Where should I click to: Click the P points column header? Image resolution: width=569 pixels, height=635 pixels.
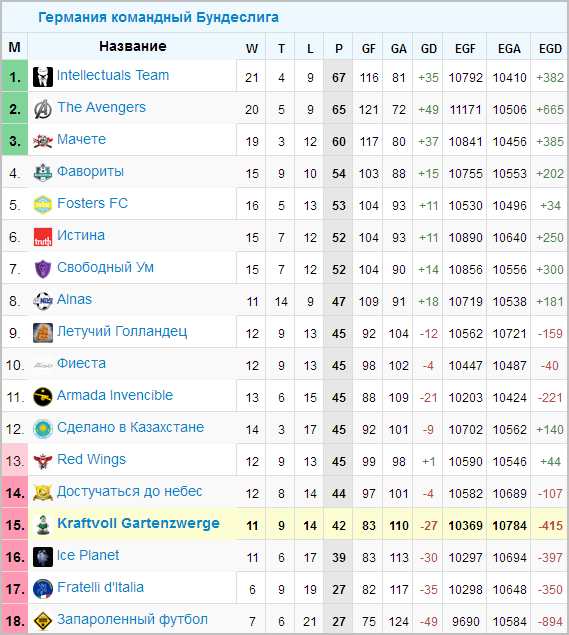(339, 49)
